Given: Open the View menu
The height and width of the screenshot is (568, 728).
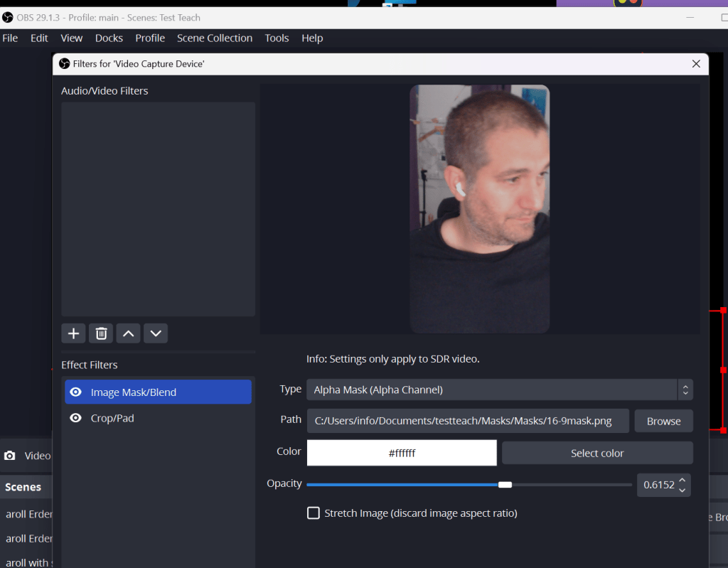Looking at the screenshot, I should 72,38.
